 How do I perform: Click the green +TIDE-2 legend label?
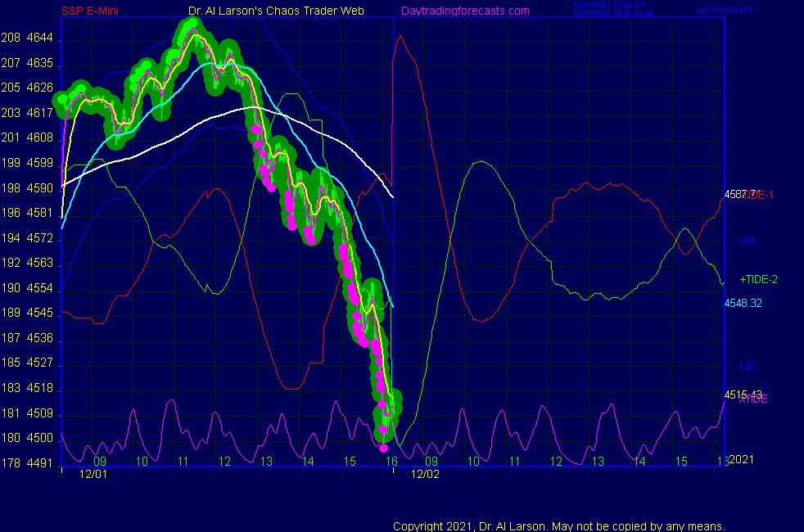(x=758, y=280)
